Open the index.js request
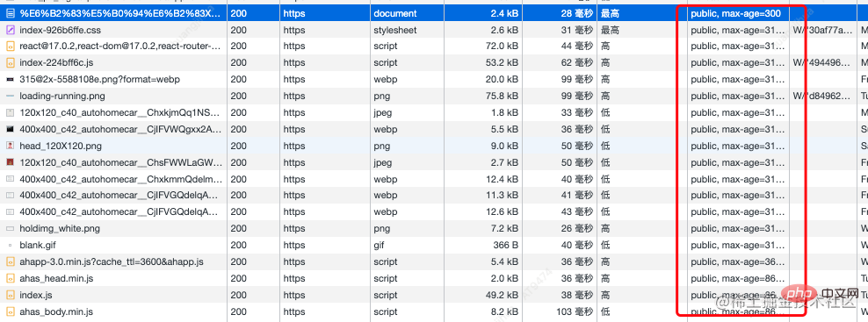The width and height of the screenshot is (868, 322). click(36, 295)
